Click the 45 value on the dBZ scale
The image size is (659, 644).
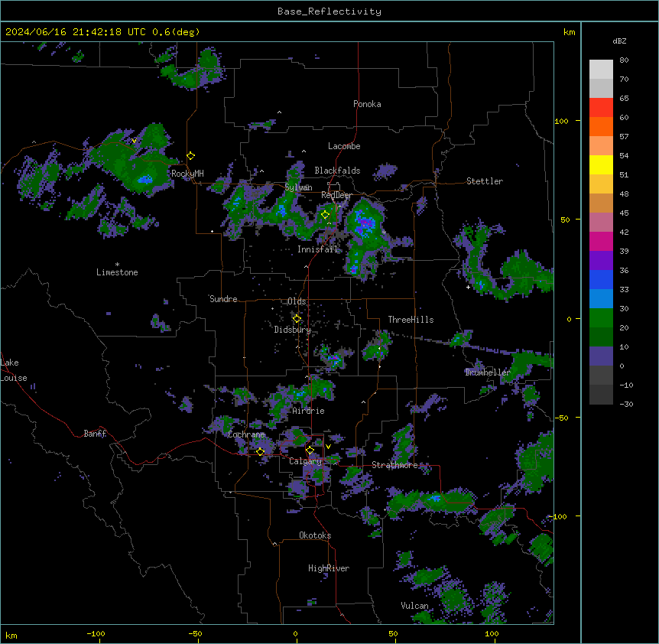pyautogui.click(x=624, y=213)
